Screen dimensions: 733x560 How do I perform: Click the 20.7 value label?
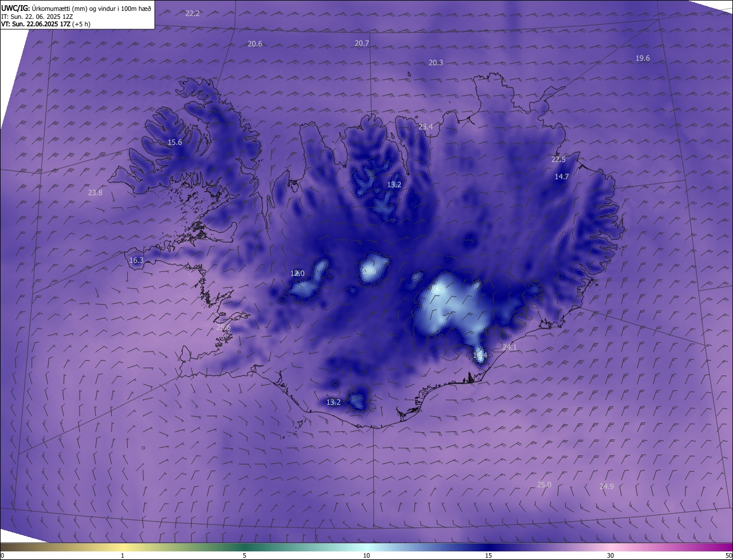(x=362, y=44)
